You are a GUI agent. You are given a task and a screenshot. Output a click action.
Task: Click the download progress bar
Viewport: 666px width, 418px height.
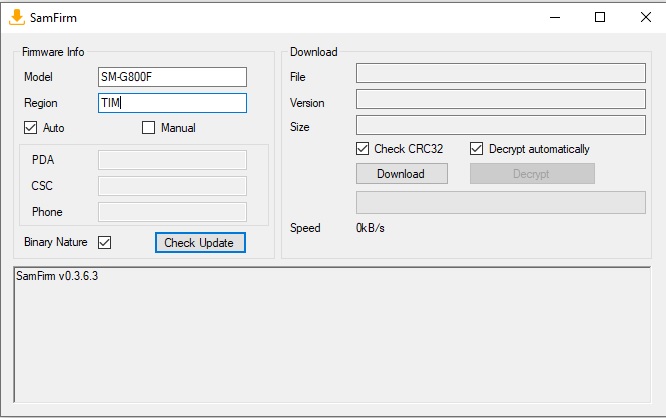tap(501, 202)
